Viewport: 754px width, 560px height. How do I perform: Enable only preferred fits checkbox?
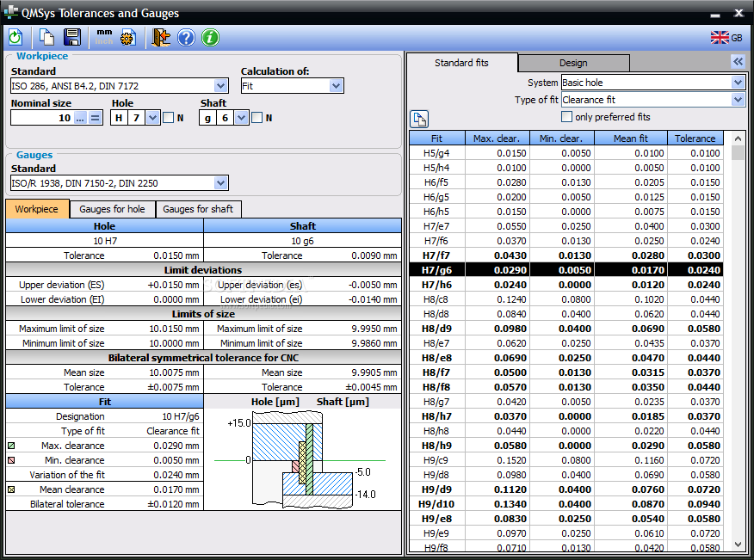[567, 117]
